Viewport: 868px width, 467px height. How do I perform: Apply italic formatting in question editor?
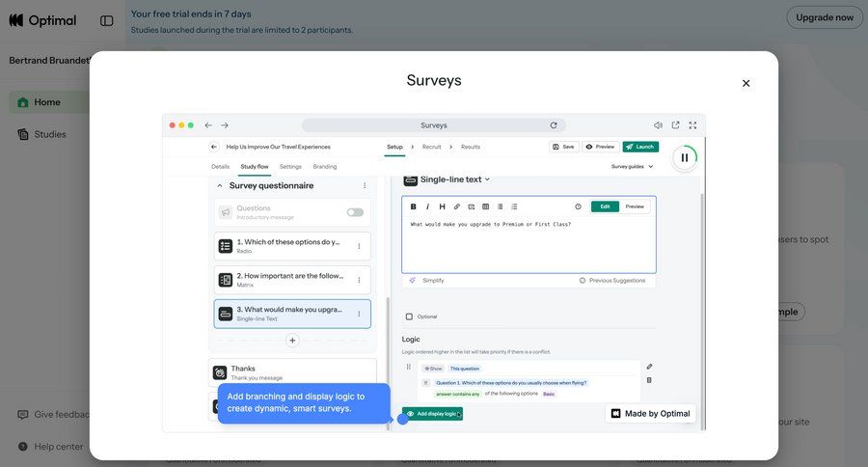[x=427, y=206]
